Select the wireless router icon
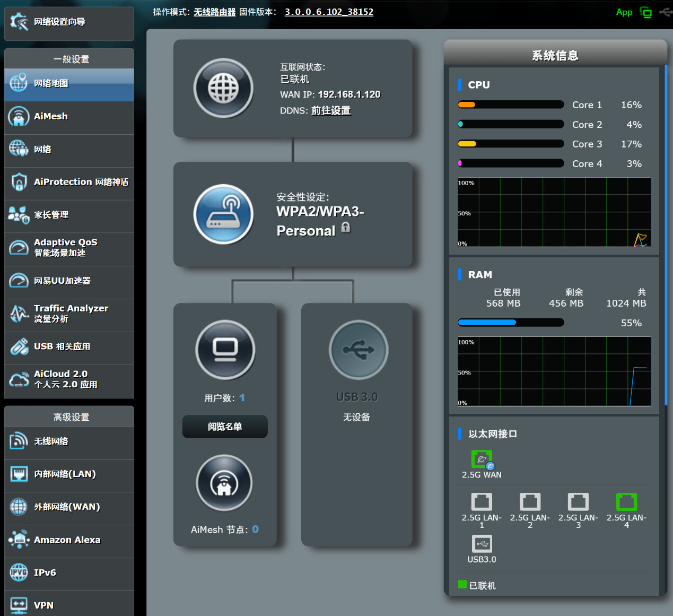Screen dimensions: 673x616 [x=223, y=214]
